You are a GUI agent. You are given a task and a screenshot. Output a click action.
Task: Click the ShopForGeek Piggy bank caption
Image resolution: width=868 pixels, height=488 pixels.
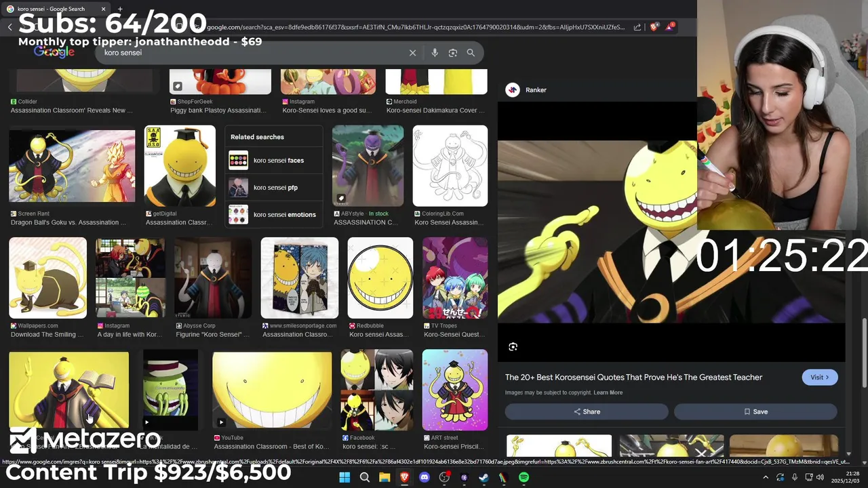[x=218, y=110]
